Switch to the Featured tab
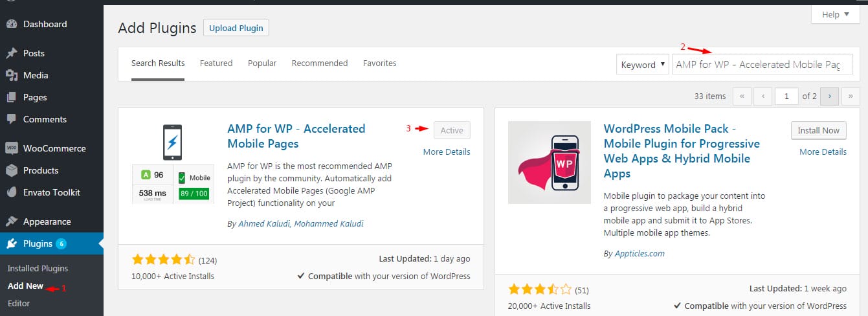 pyautogui.click(x=216, y=63)
